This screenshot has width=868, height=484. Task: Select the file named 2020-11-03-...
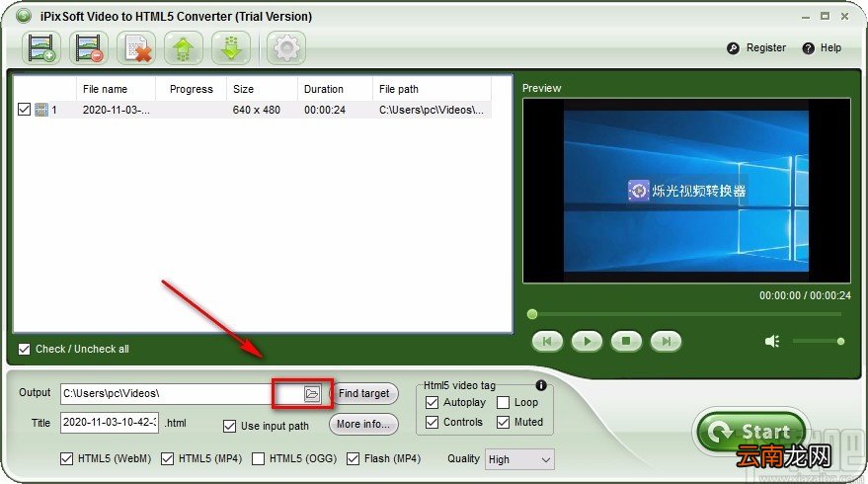117,110
